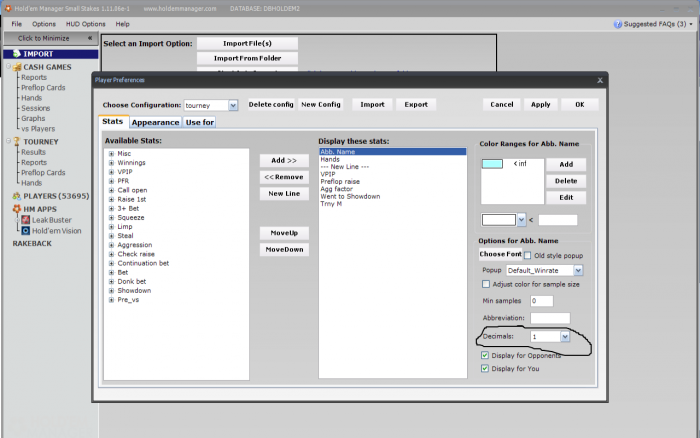This screenshot has height=438, width=700.
Task: Switch to the Appearance tab
Action: point(155,122)
